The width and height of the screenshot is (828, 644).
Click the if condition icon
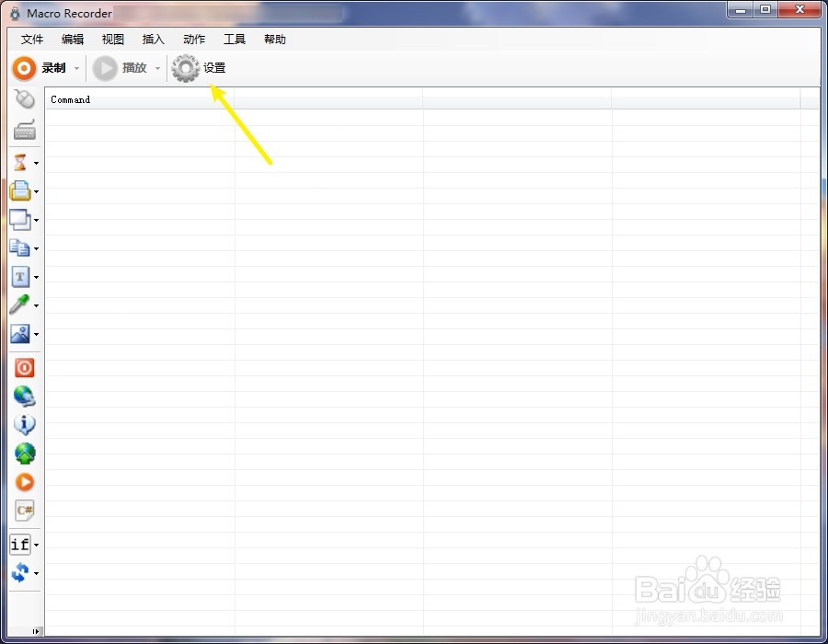click(x=20, y=545)
